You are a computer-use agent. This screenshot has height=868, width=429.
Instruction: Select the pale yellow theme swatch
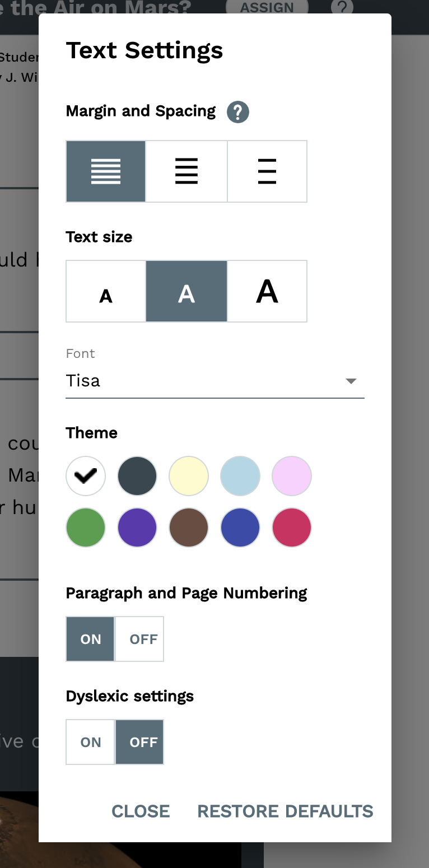pos(189,476)
